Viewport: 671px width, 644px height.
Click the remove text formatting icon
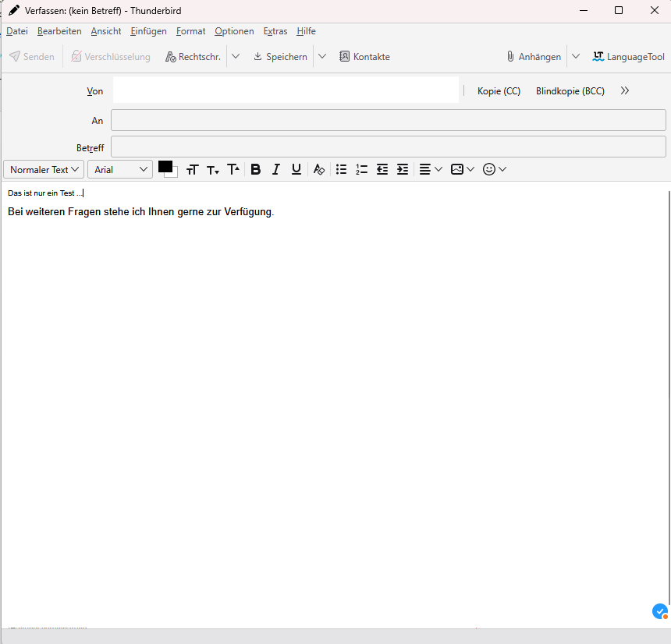click(x=318, y=169)
